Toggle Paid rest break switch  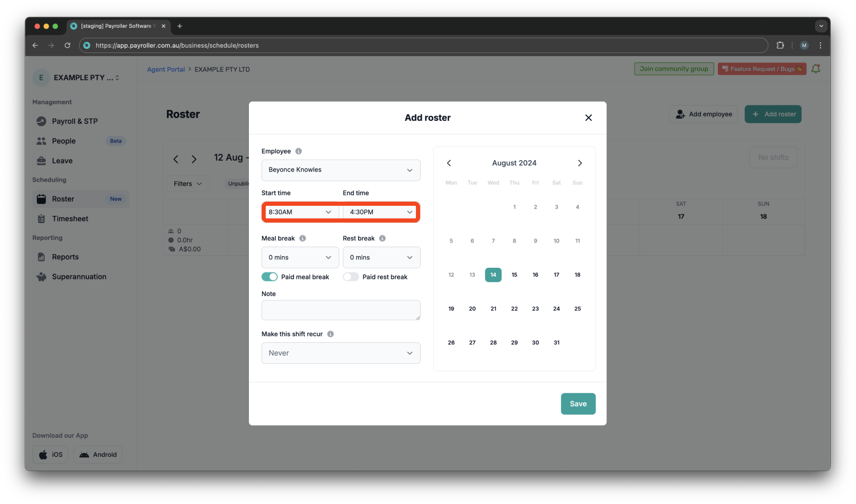coord(351,277)
